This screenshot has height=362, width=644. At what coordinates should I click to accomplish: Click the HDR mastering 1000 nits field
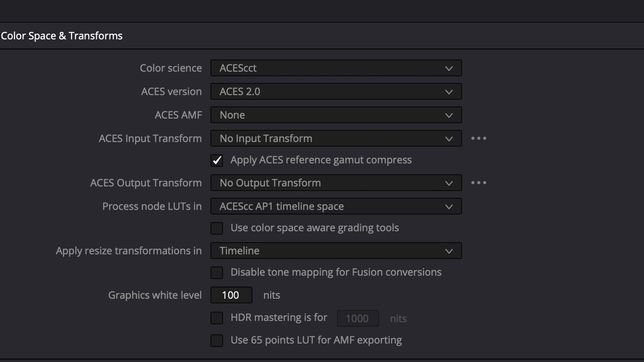tap(358, 318)
